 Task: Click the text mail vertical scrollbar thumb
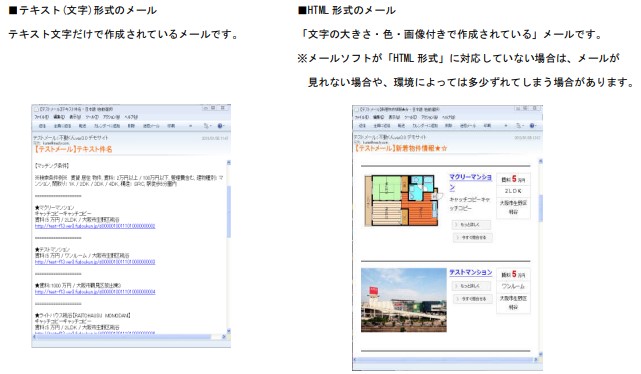229,212
